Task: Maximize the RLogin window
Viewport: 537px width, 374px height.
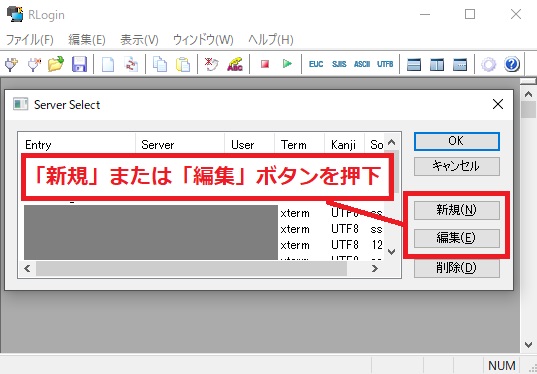Action: [470, 14]
